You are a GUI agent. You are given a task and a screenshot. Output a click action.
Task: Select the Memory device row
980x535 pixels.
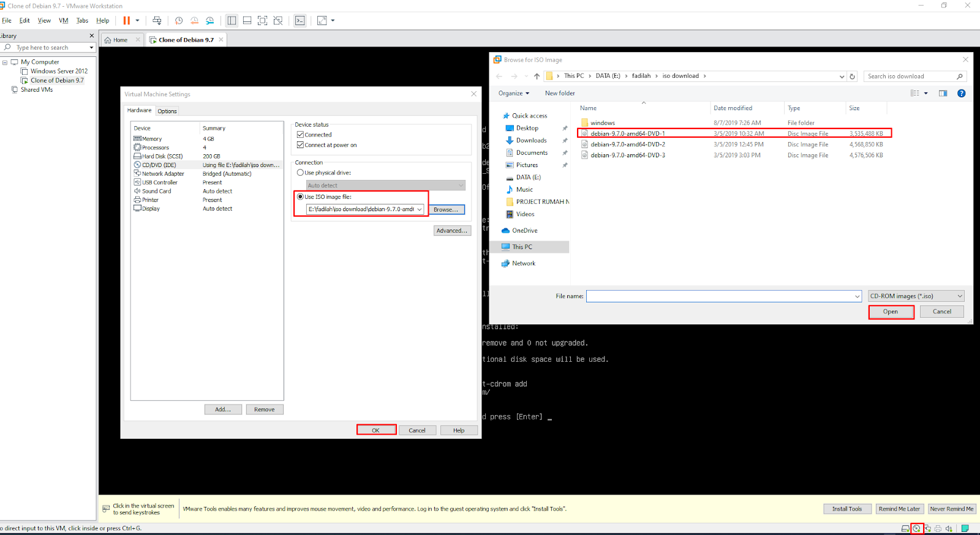[x=206, y=139]
